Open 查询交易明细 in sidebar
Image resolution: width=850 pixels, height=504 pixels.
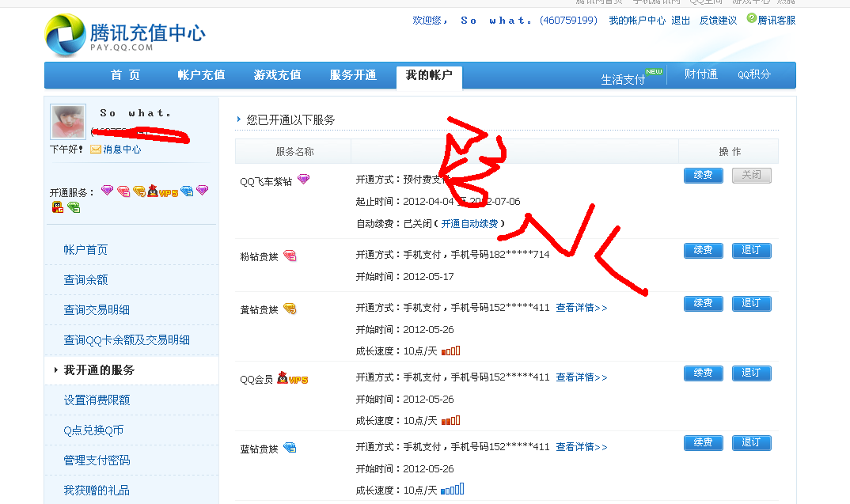[x=97, y=310]
